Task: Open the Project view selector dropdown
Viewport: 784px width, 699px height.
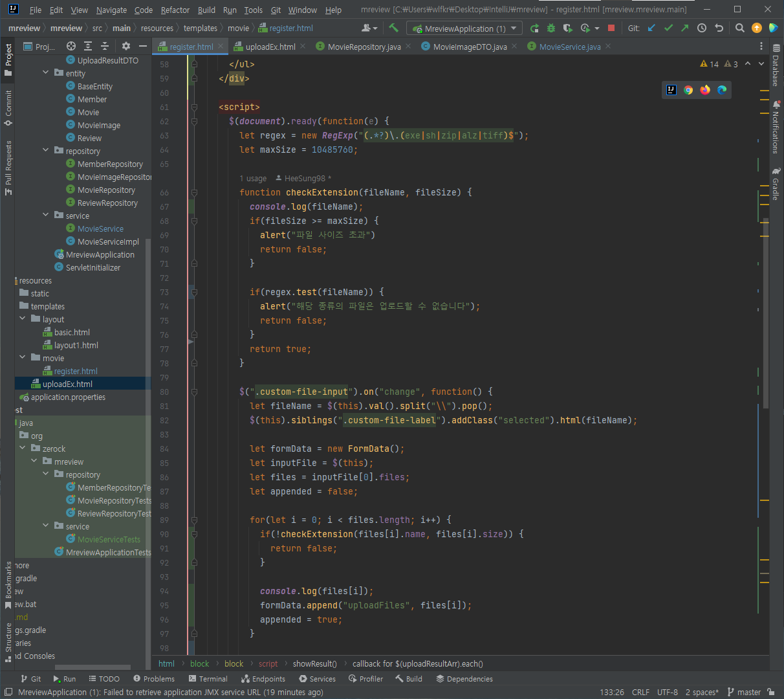Action: [39, 47]
